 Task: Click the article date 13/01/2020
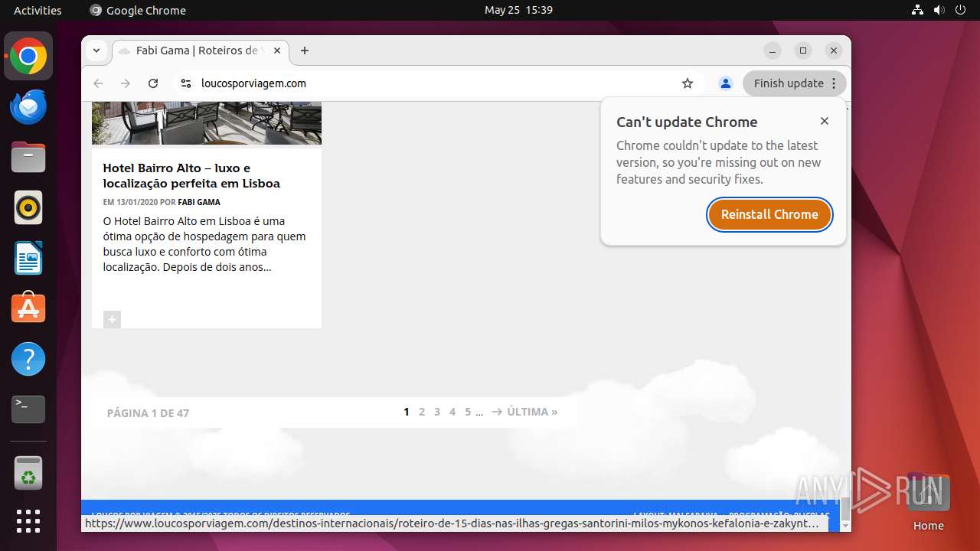(139, 202)
